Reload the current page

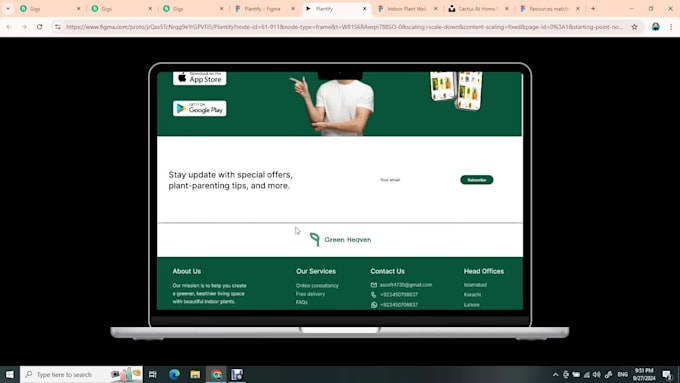click(39, 27)
